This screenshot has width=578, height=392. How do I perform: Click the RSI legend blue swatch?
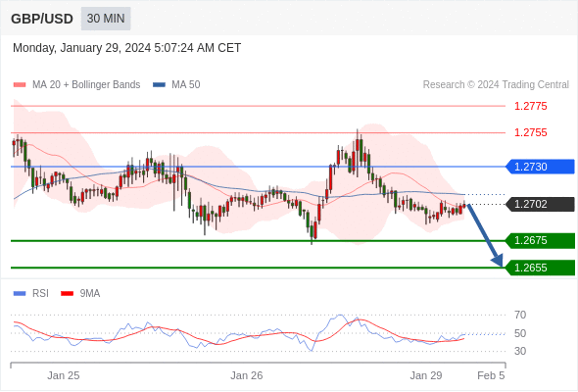(20, 294)
